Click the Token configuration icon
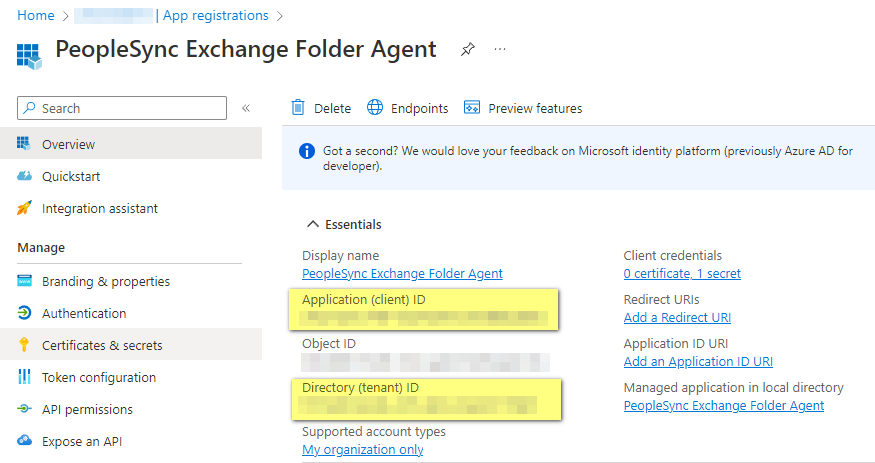Screen dimensions: 875x463 tap(24, 377)
